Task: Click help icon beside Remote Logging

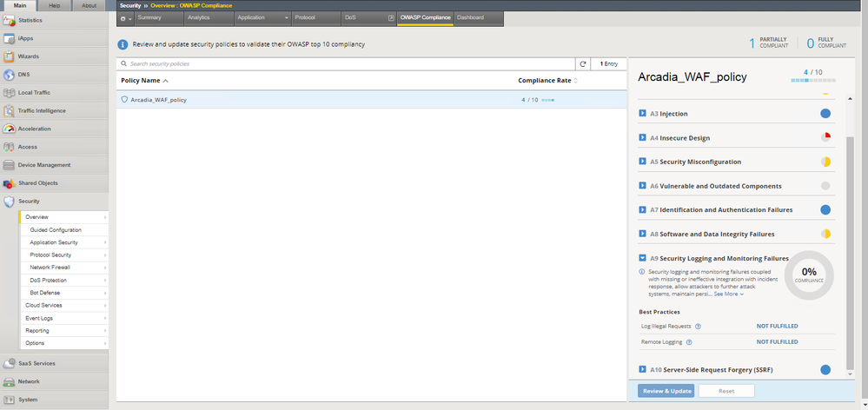Action: pyautogui.click(x=689, y=342)
